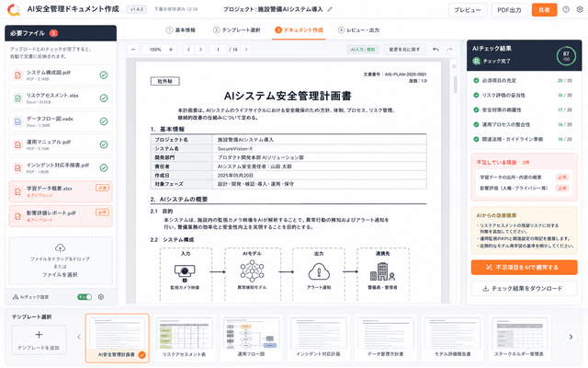Click 不足項目をAIで補完する button

click(524, 268)
